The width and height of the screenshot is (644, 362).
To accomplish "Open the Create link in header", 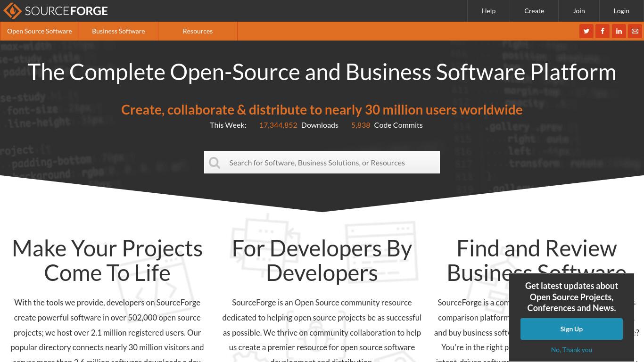I will (534, 11).
